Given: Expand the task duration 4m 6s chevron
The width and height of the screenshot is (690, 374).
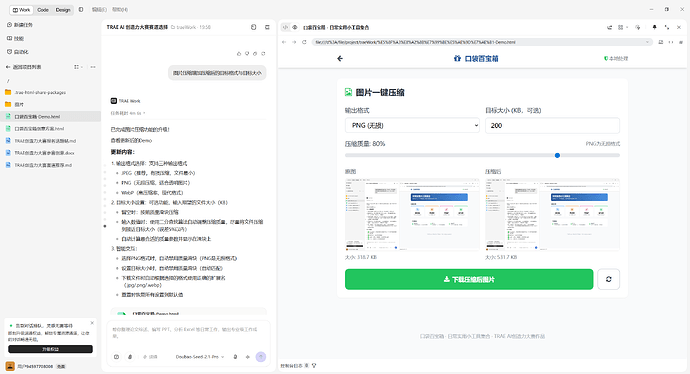Looking at the screenshot, I should click(x=144, y=113).
